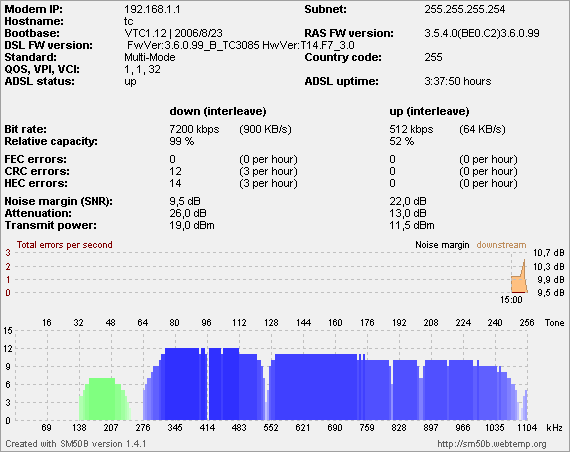Click the 552 kHz axis label
Screen dimensions: 570x452
pos(271,428)
